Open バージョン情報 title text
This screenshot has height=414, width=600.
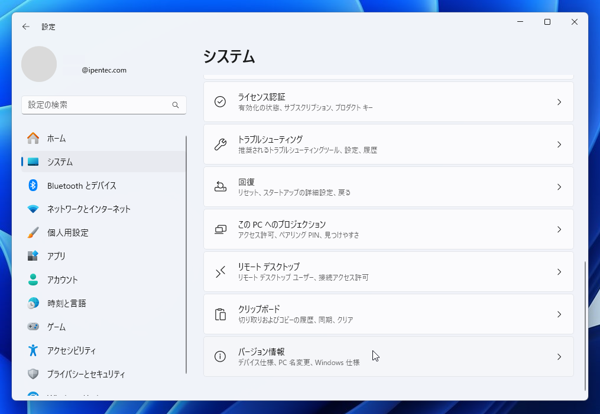(x=261, y=352)
